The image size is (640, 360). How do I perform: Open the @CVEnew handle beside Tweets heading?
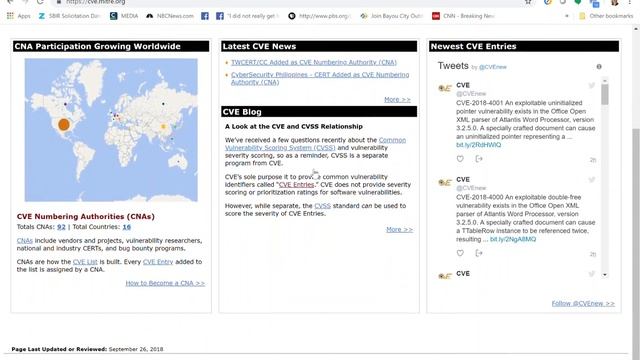(x=492, y=67)
